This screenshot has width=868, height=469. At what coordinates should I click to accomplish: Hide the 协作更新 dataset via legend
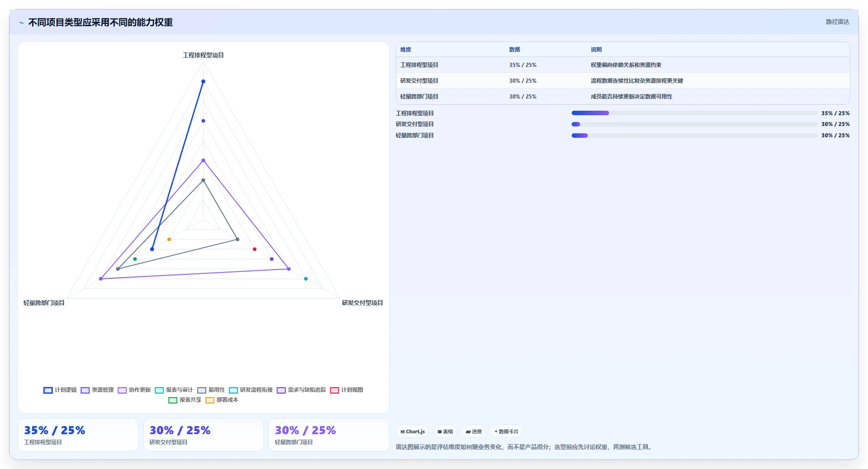pos(134,390)
